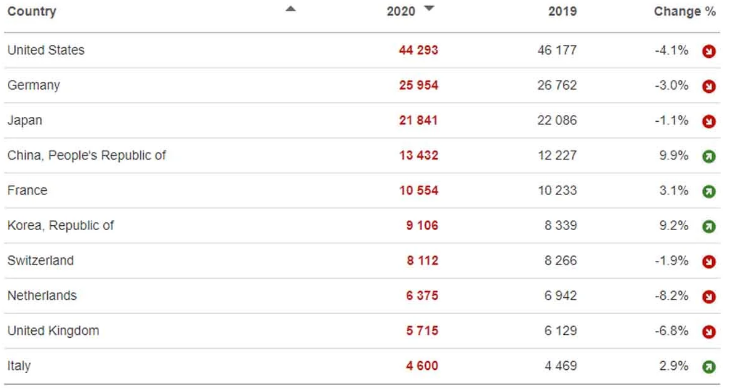Viewport: 730px width, 389px height.
Task: Click France's green increase icon
Action: point(709,191)
